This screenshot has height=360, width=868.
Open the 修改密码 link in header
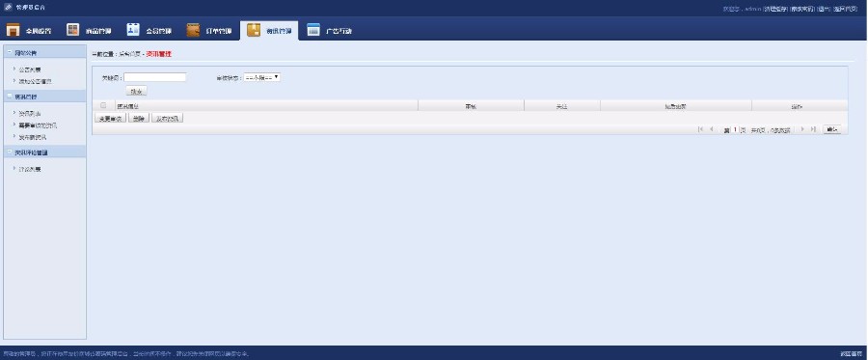click(801, 9)
